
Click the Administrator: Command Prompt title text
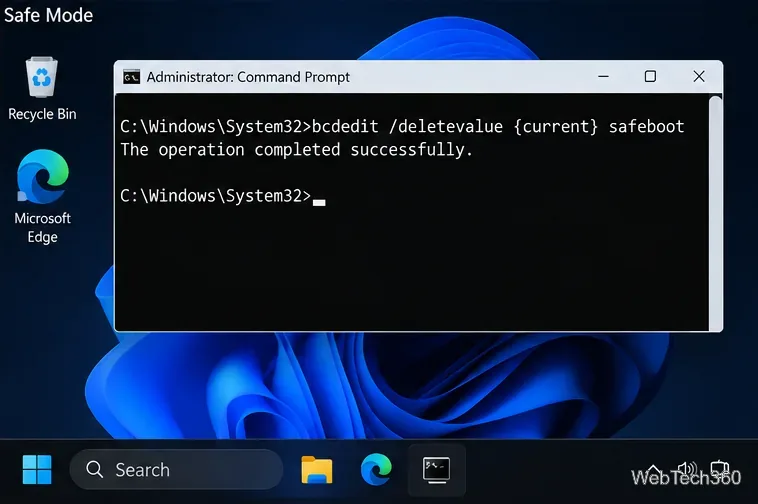(248, 77)
